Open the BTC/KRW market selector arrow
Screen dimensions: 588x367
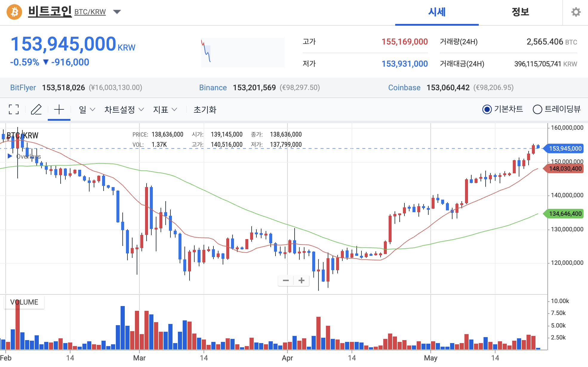117,12
